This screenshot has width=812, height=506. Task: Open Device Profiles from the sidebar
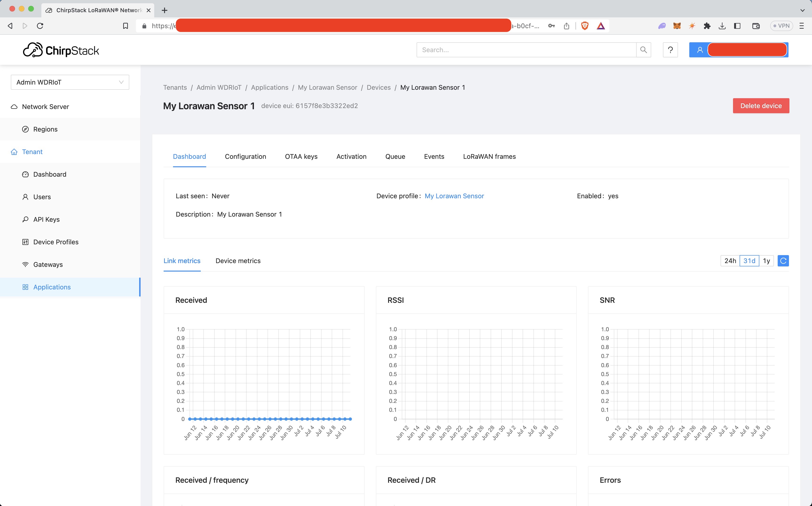point(55,242)
